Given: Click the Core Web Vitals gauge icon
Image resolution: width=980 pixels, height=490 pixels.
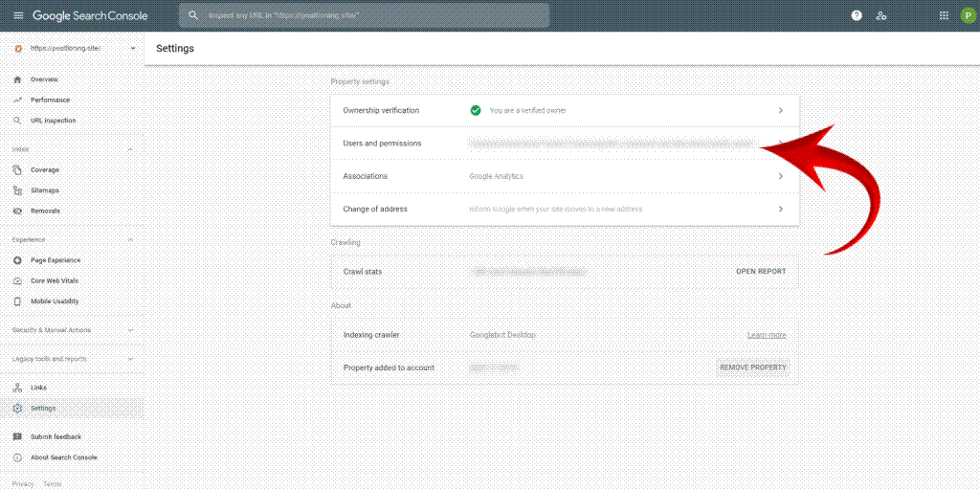Looking at the screenshot, I should pyautogui.click(x=17, y=280).
